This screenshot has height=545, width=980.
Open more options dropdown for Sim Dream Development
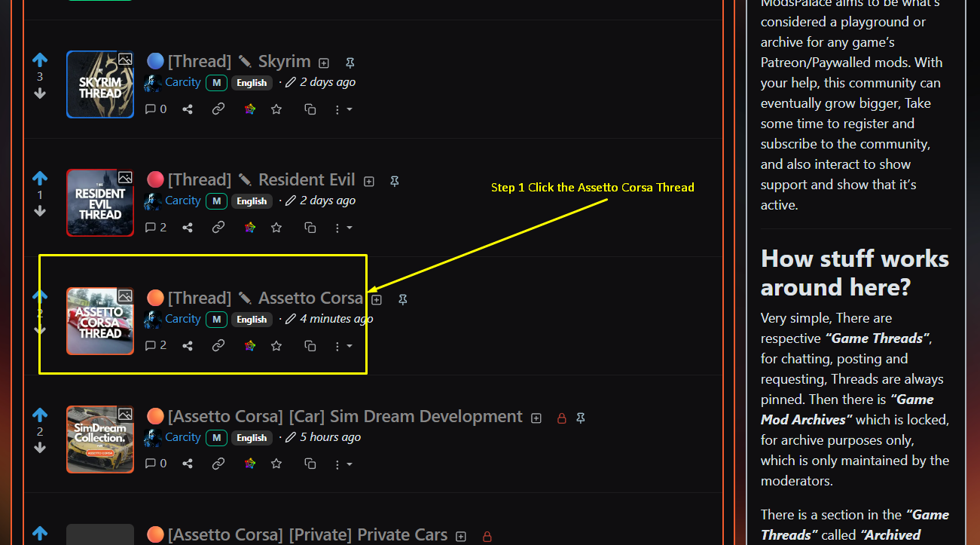click(343, 464)
